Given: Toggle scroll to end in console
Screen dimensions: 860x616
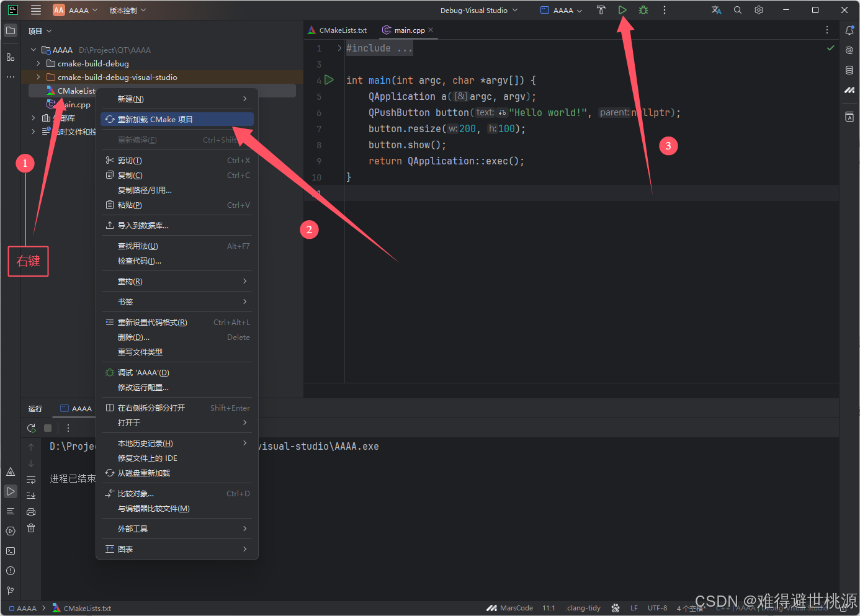Looking at the screenshot, I should click(31, 496).
